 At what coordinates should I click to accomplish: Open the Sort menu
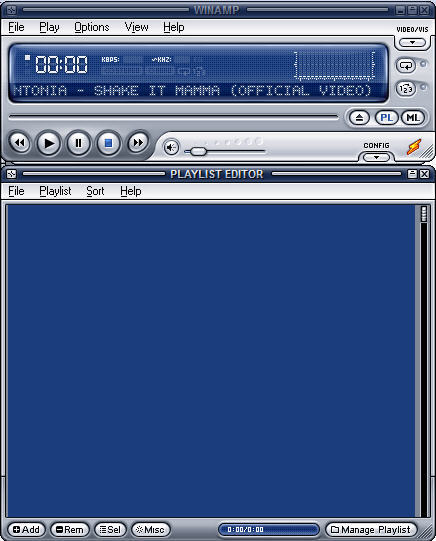coord(95,191)
